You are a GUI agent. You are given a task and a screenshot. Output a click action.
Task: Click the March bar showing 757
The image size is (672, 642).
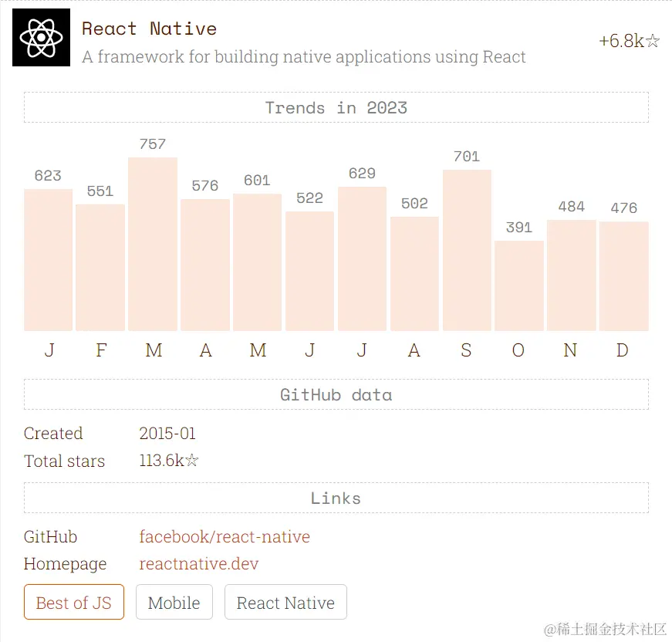pos(153,245)
